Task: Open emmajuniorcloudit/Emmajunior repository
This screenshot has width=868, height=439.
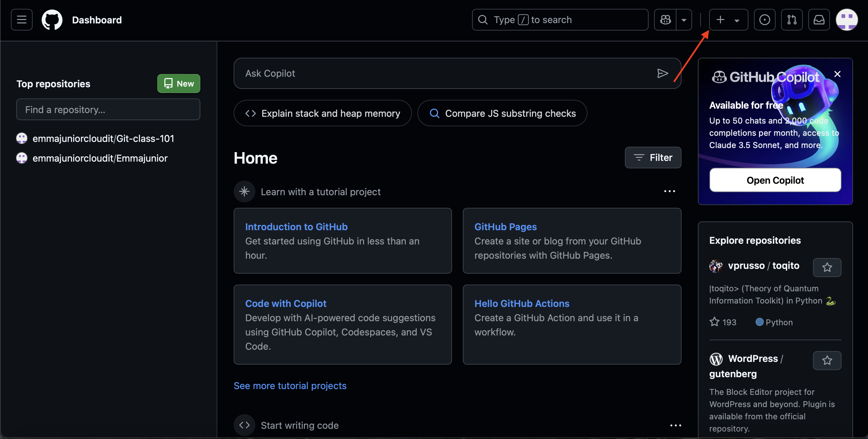Action: click(x=100, y=158)
